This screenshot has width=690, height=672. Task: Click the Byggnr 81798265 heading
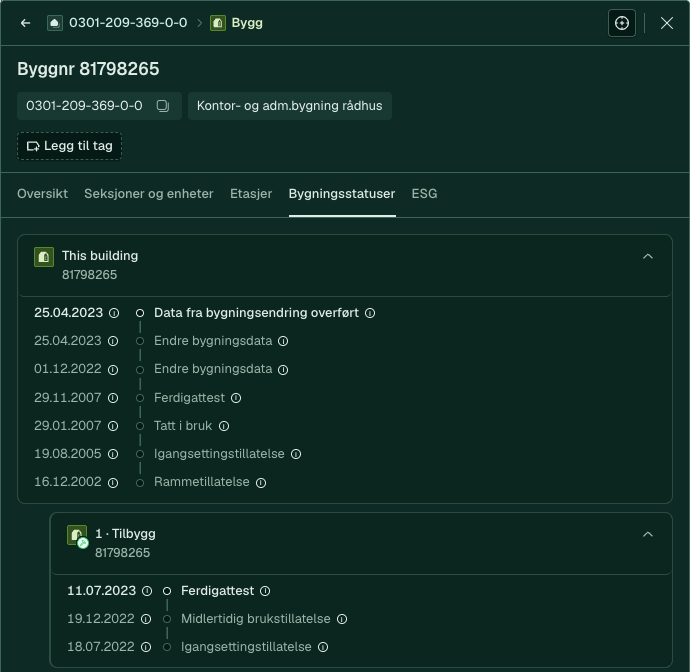tap(88, 69)
